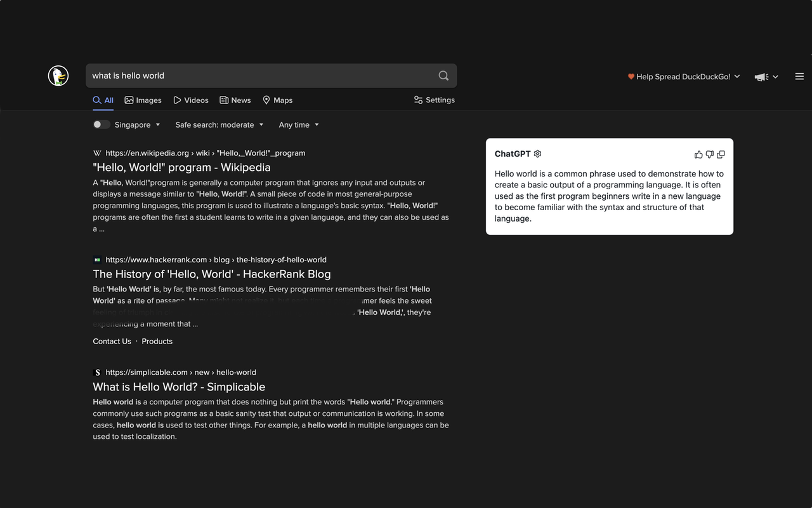The width and height of the screenshot is (812, 508).
Task: Click the Wikipedia favicon
Action: coord(97,153)
